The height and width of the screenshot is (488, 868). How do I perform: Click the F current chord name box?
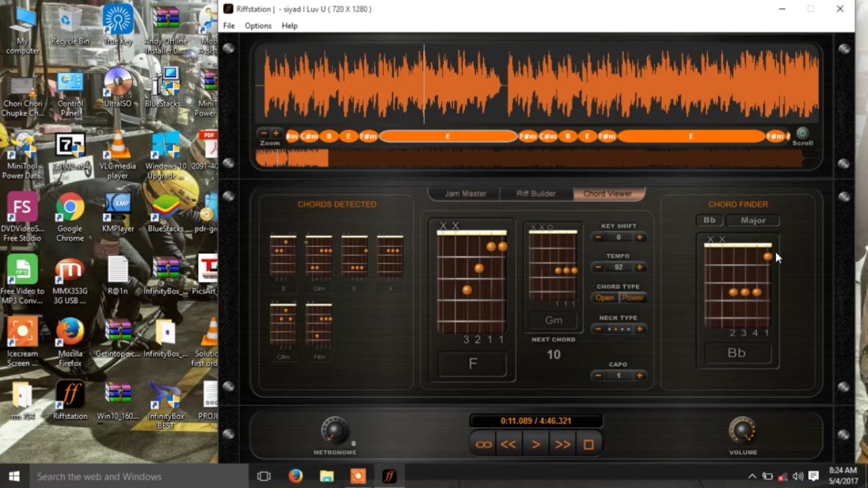tap(472, 364)
